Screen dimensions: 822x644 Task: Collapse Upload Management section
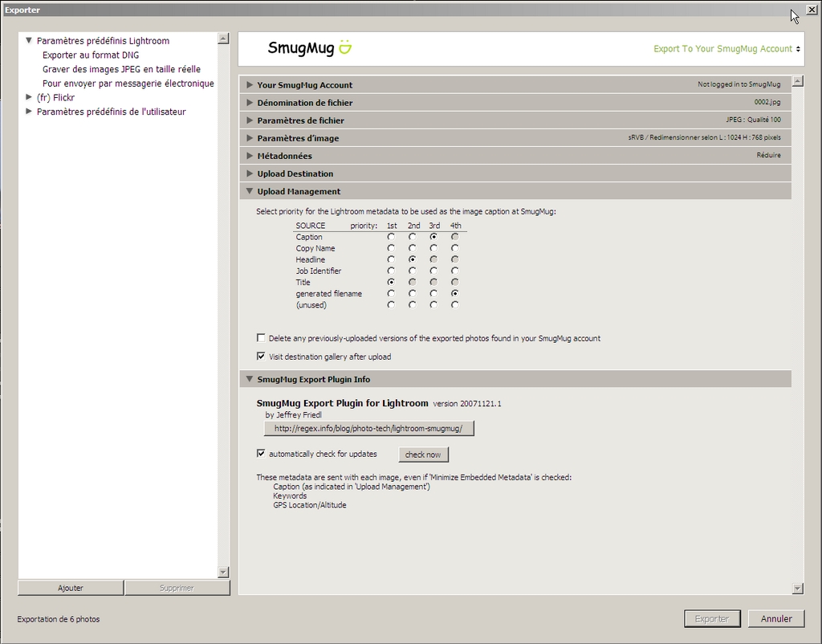[250, 191]
